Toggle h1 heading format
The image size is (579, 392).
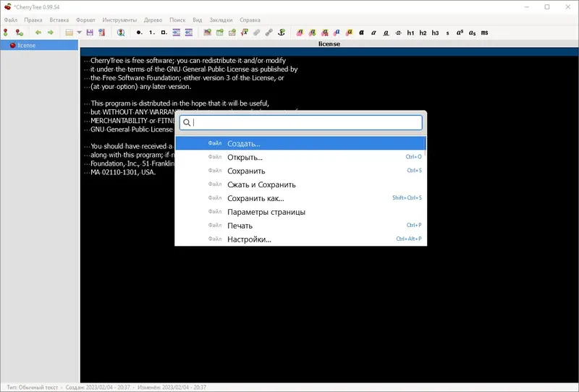click(x=410, y=33)
